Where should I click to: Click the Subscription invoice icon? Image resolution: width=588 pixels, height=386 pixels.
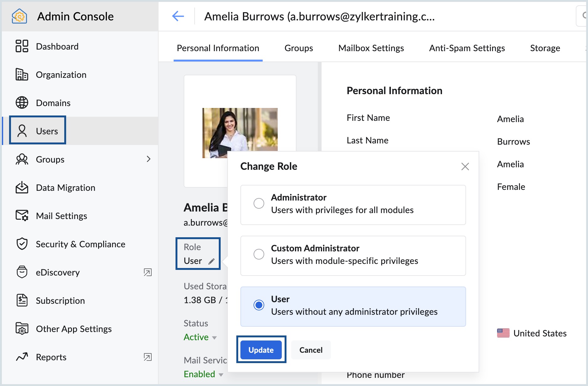22,300
